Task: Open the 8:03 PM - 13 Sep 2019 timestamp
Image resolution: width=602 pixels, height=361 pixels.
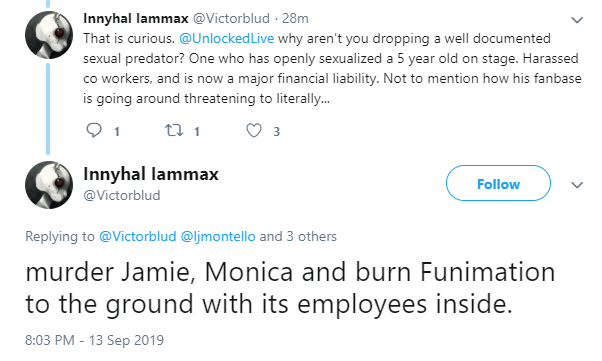Action: coord(94,340)
